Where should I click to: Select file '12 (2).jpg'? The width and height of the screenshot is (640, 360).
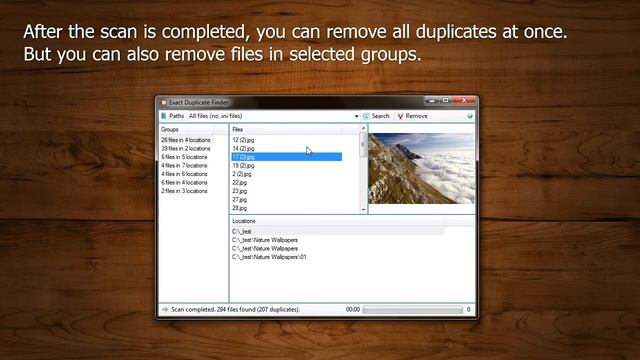[243, 140]
